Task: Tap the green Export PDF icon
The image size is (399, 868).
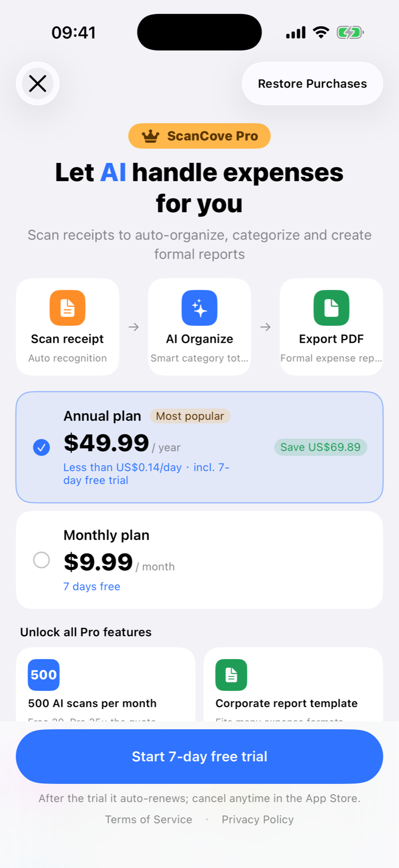Action: coord(331,308)
